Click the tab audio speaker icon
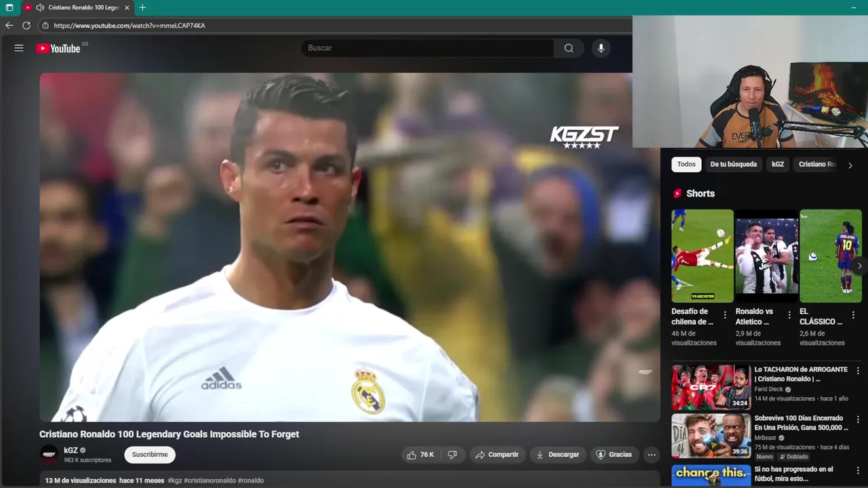The height and width of the screenshot is (488, 868). [40, 7]
